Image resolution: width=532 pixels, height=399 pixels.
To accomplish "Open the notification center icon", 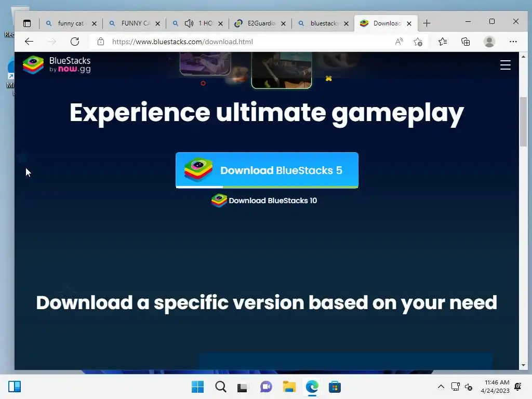I will (x=518, y=387).
